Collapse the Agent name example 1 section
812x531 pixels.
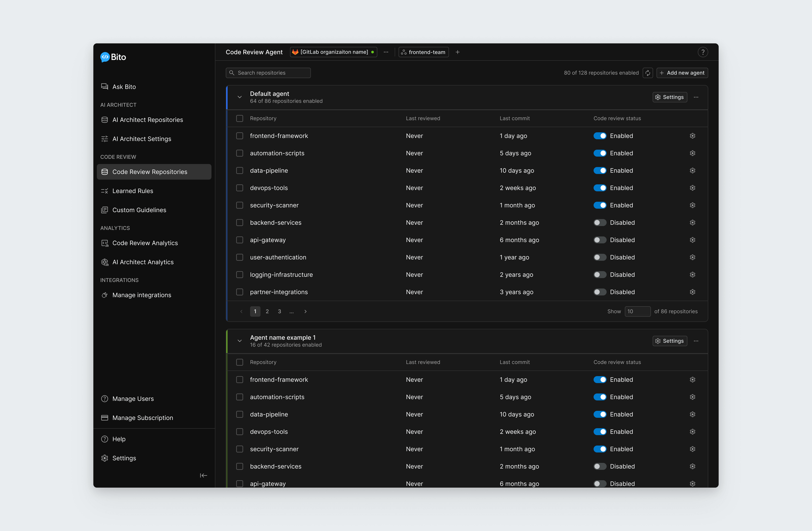tap(239, 341)
